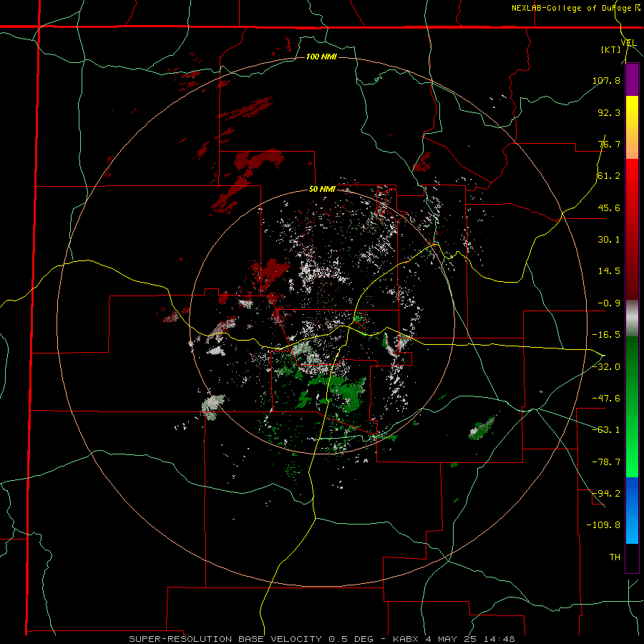Click the -78.7 velocity scale value

point(606,462)
